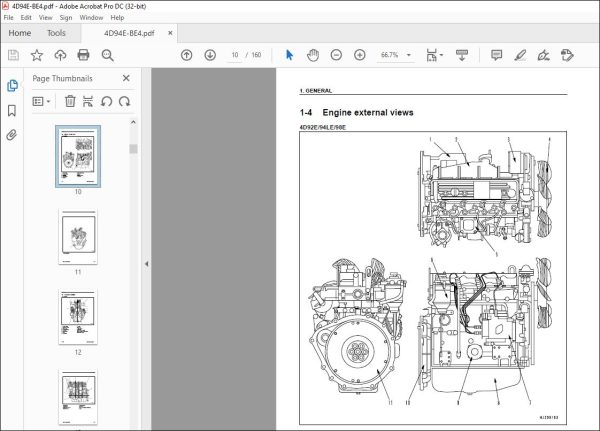Image resolution: width=600 pixels, height=431 pixels.
Task: Open the Sign menu
Action: click(x=66, y=18)
